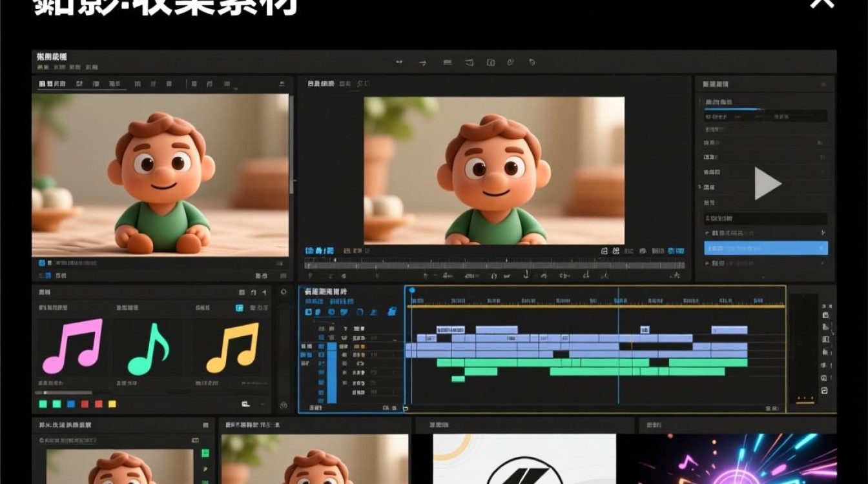
Task: Open the neon music burst thumbnail
Action: click(738, 459)
